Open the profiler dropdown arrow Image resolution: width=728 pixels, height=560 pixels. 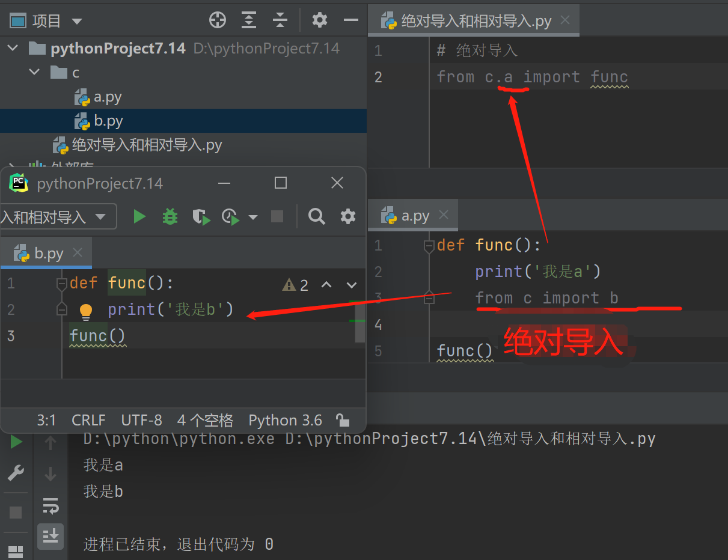point(253,217)
